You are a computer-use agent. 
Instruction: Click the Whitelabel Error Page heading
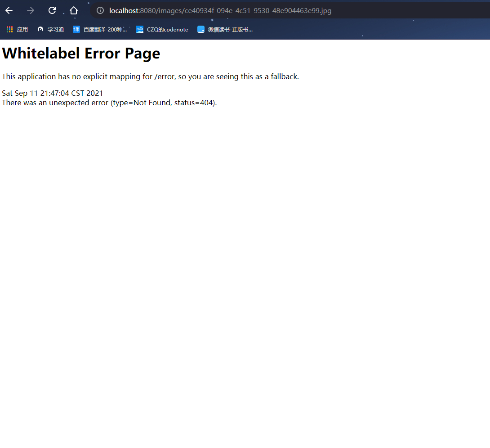[81, 53]
